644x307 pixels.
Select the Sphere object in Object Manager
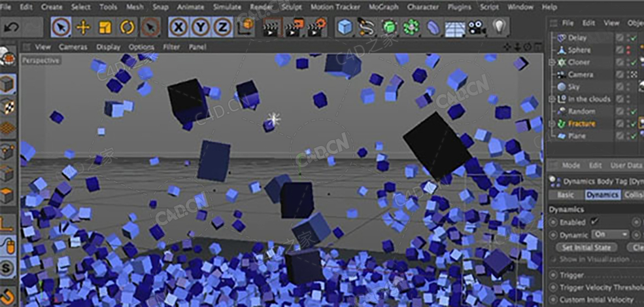pyautogui.click(x=579, y=50)
